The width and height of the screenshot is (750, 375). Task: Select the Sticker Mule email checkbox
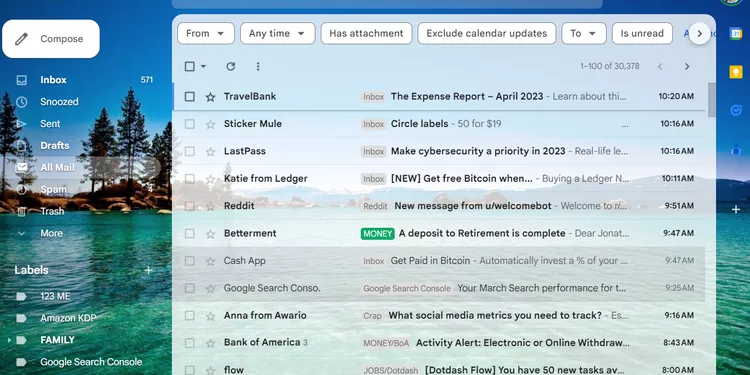(189, 124)
